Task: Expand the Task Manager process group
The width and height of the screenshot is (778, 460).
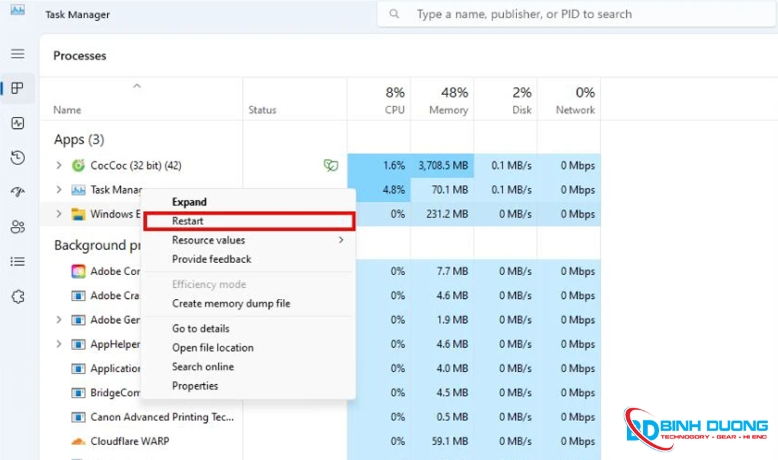Action: click(59, 190)
